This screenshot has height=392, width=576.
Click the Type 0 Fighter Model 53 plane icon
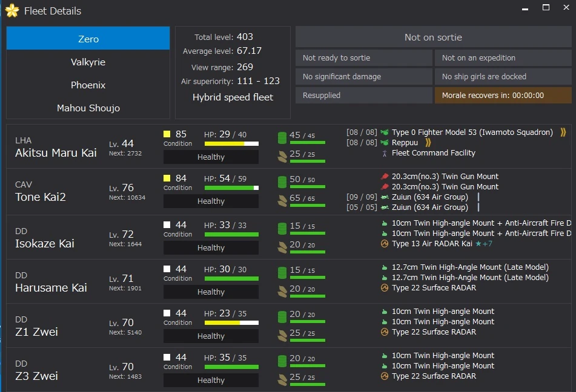384,132
